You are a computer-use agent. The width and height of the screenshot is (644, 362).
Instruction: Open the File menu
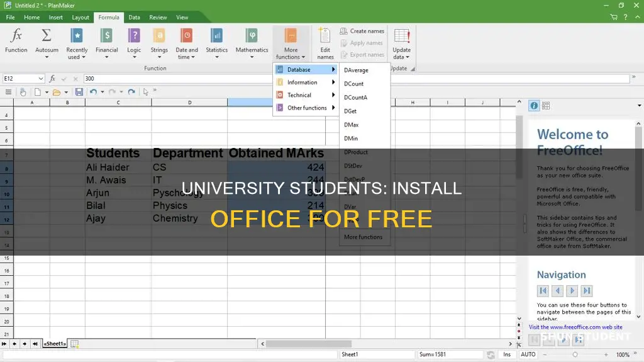click(10, 17)
